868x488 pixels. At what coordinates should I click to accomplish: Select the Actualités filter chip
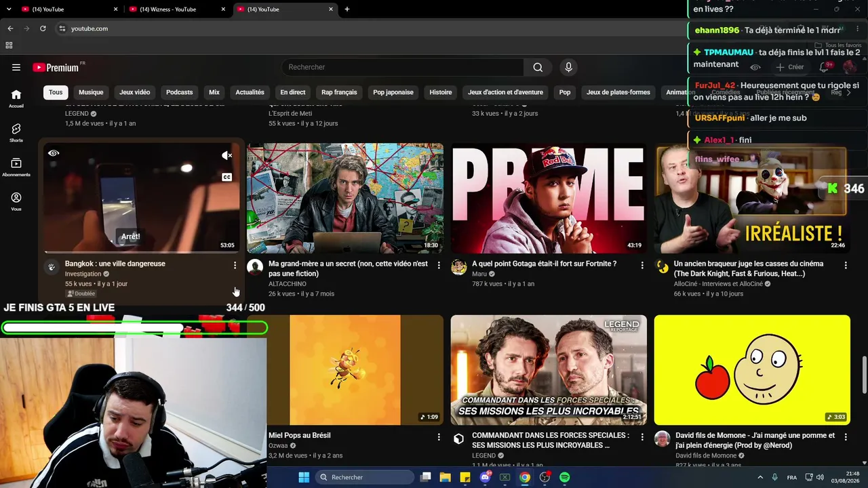(x=250, y=92)
